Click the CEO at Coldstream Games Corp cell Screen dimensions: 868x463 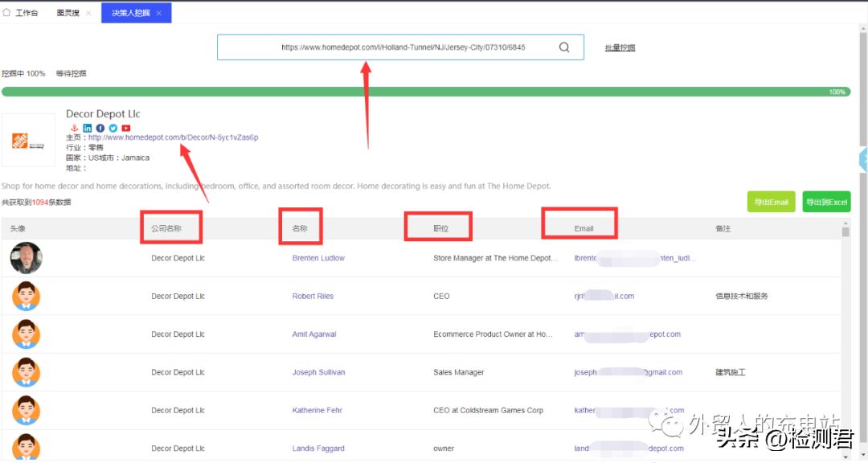click(x=489, y=411)
